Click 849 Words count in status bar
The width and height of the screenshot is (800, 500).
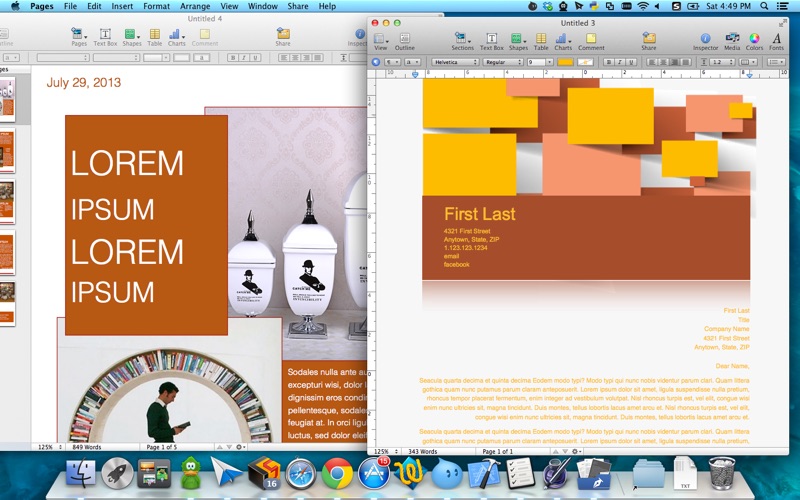coord(86,447)
